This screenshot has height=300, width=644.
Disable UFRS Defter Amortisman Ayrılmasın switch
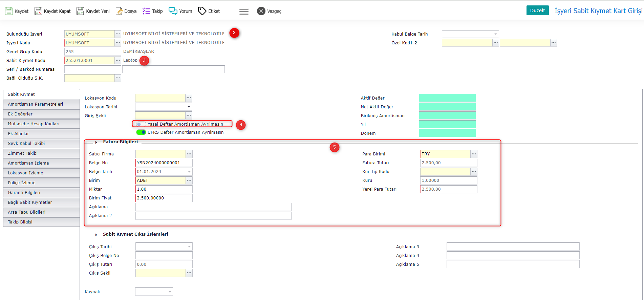click(x=141, y=132)
